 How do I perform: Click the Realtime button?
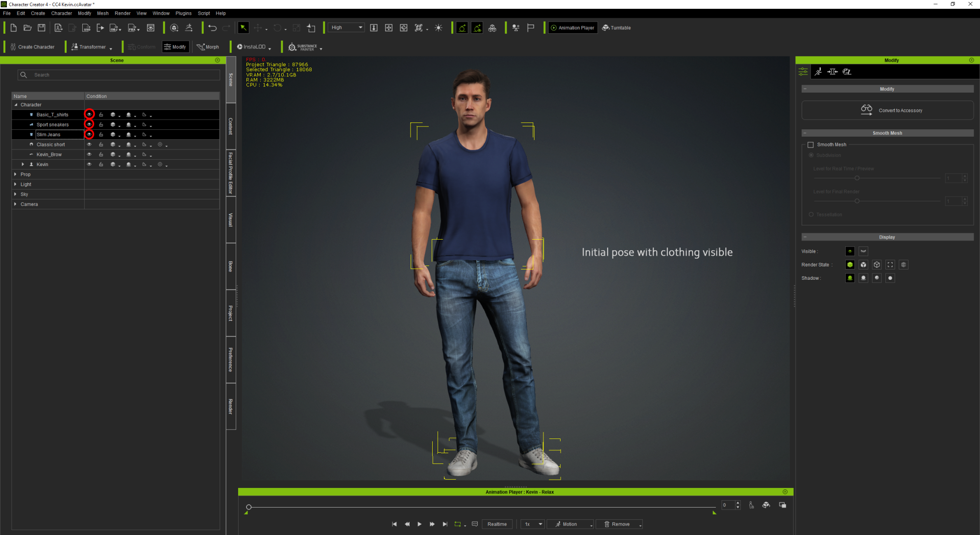click(x=497, y=524)
